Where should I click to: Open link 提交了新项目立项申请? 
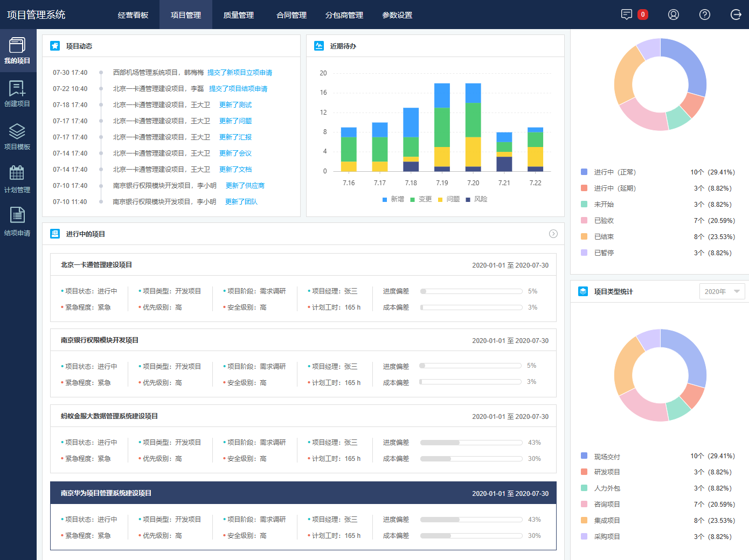pos(240,73)
